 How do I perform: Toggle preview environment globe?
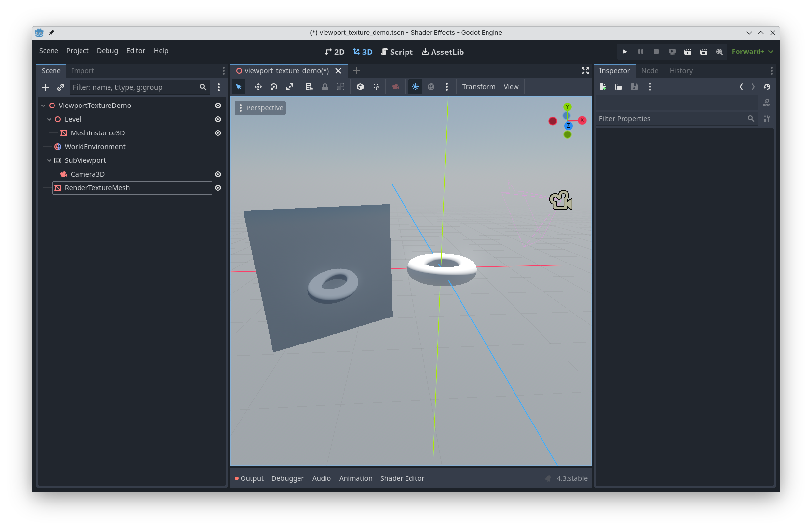click(431, 87)
